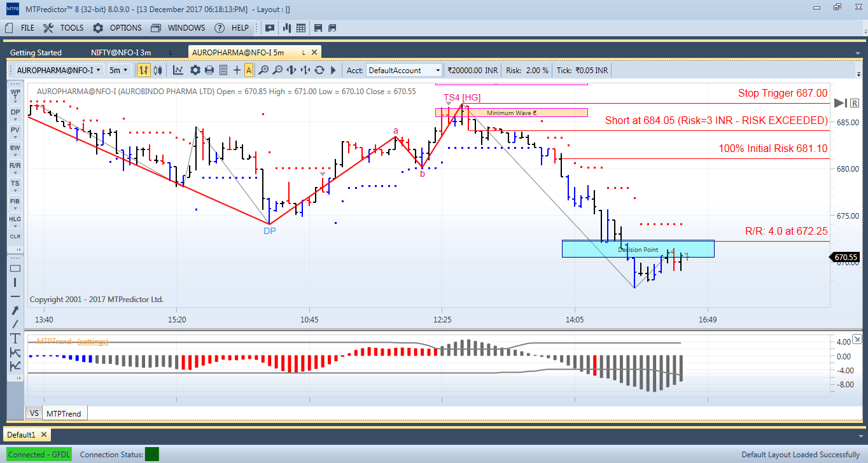Select the VS indicator tab
Screen dimensions: 868x463
(34, 413)
